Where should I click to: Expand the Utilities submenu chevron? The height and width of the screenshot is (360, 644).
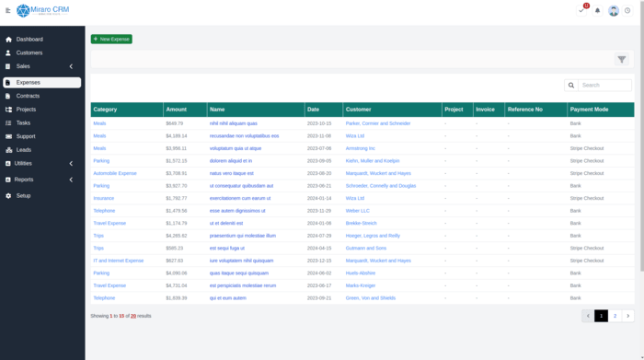71,164
